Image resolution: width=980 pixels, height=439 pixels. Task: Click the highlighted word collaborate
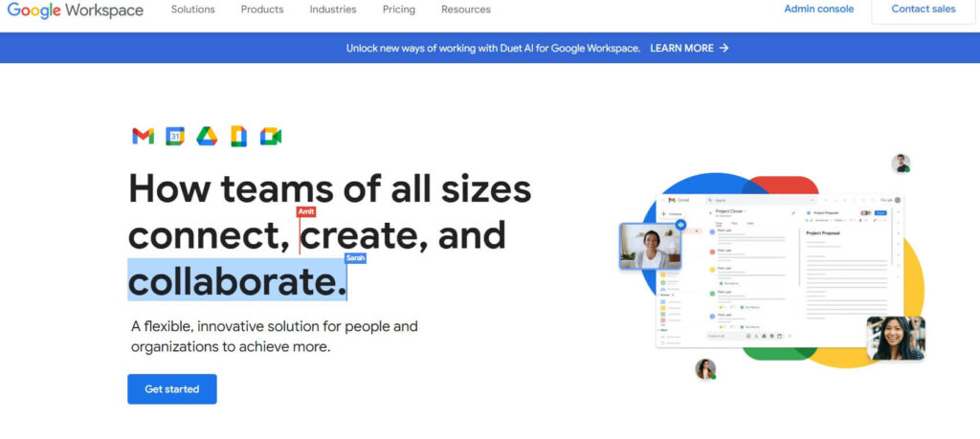tap(237, 280)
